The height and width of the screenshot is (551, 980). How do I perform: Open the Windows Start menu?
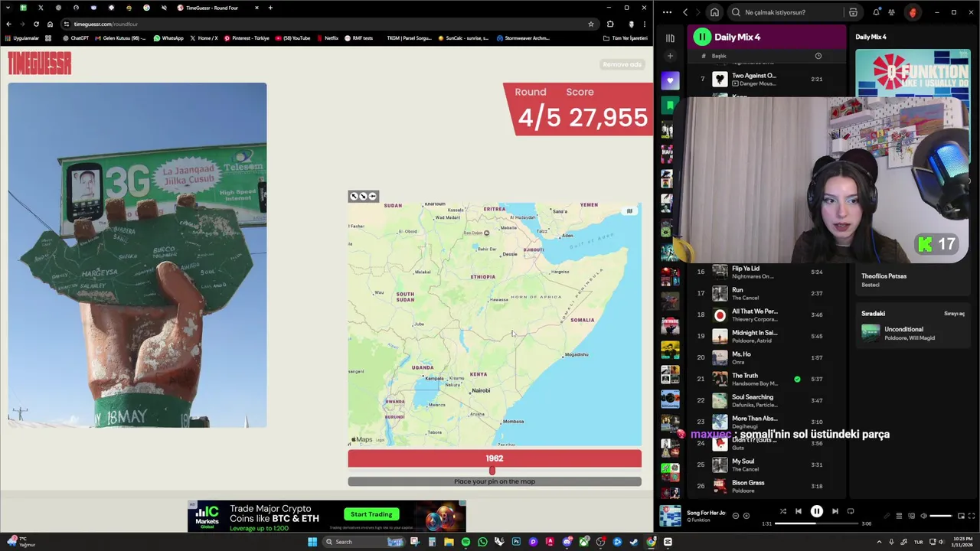312,542
